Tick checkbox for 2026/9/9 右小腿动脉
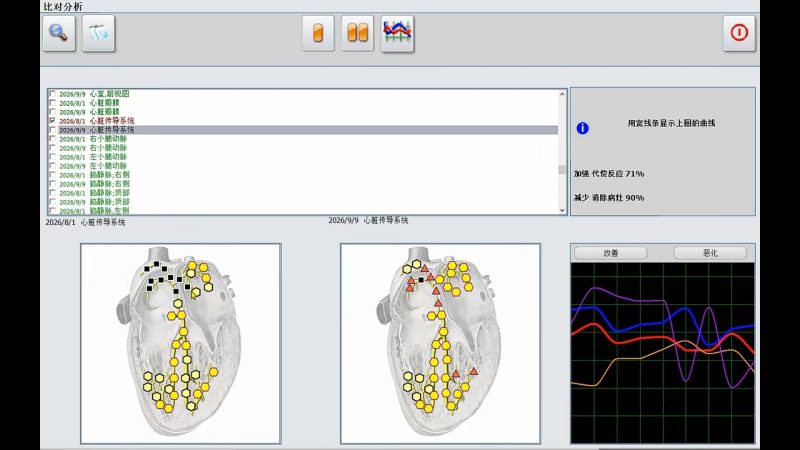The width and height of the screenshot is (800, 450). (x=53, y=148)
